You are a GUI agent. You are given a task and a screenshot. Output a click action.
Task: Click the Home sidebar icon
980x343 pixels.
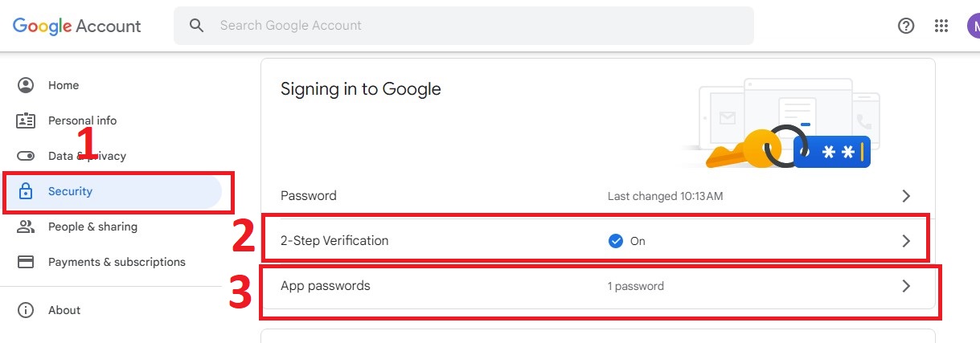[x=26, y=85]
